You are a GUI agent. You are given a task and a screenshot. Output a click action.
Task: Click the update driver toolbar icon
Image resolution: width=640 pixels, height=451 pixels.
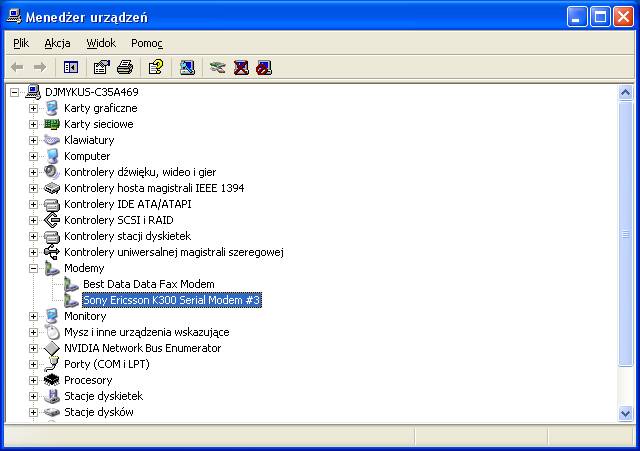218,67
